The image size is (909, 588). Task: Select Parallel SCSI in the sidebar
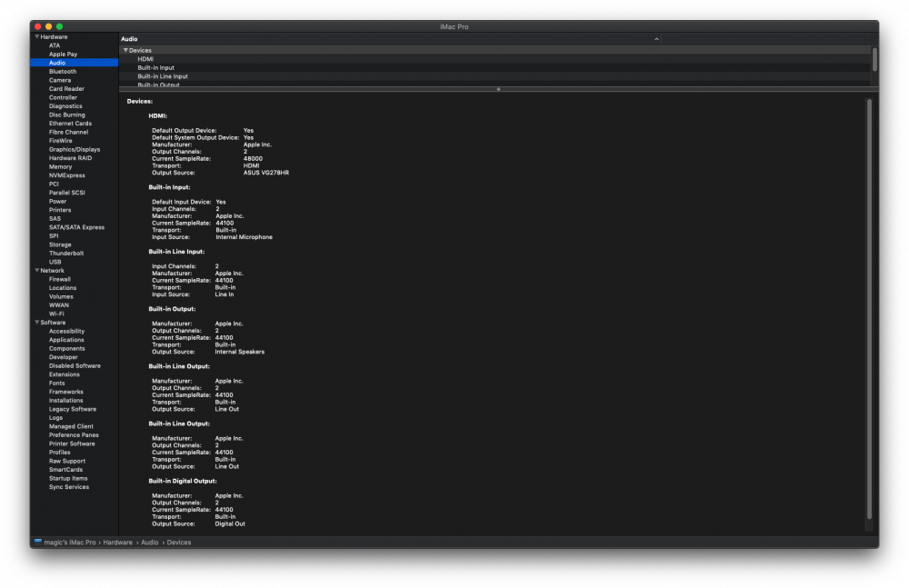point(66,193)
